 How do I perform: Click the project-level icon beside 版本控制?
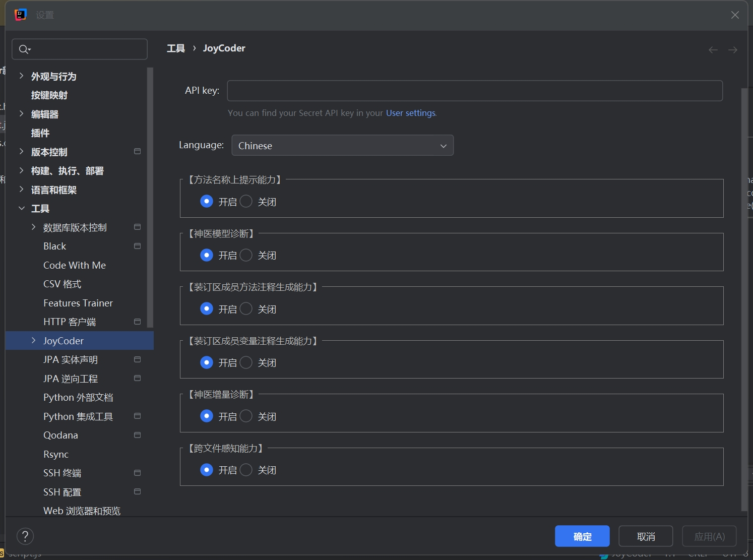(137, 152)
